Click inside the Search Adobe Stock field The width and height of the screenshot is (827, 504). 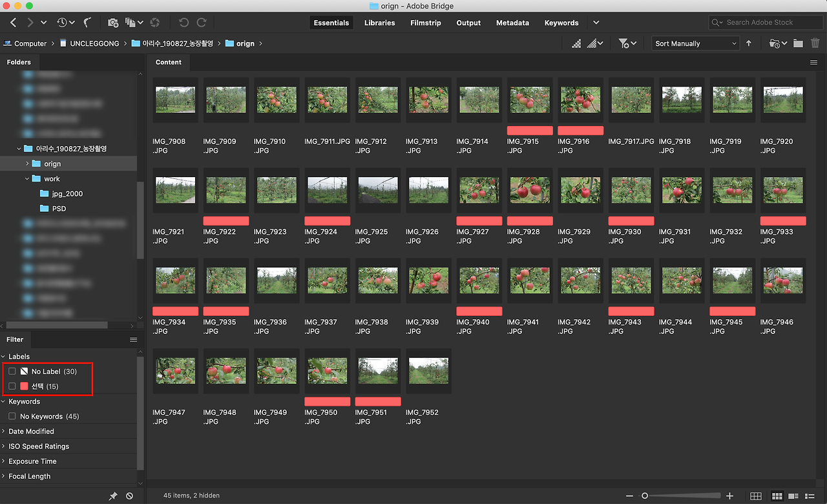(x=766, y=23)
